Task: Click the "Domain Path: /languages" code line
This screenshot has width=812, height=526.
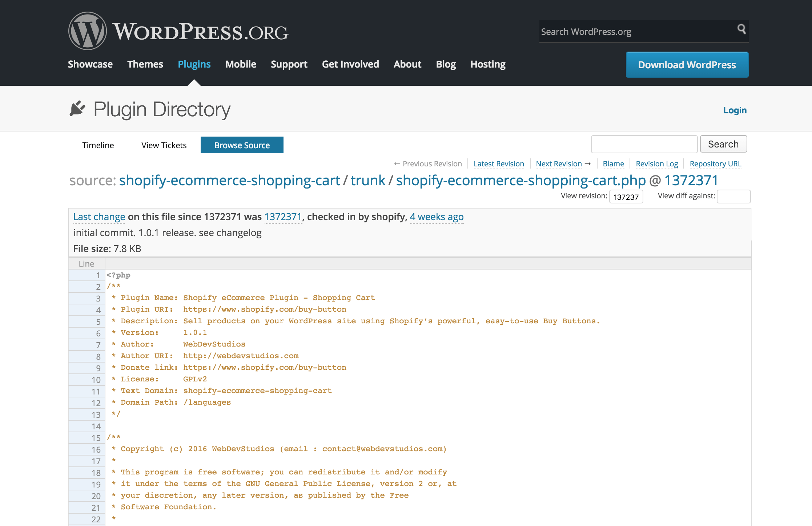Action: click(x=171, y=402)
